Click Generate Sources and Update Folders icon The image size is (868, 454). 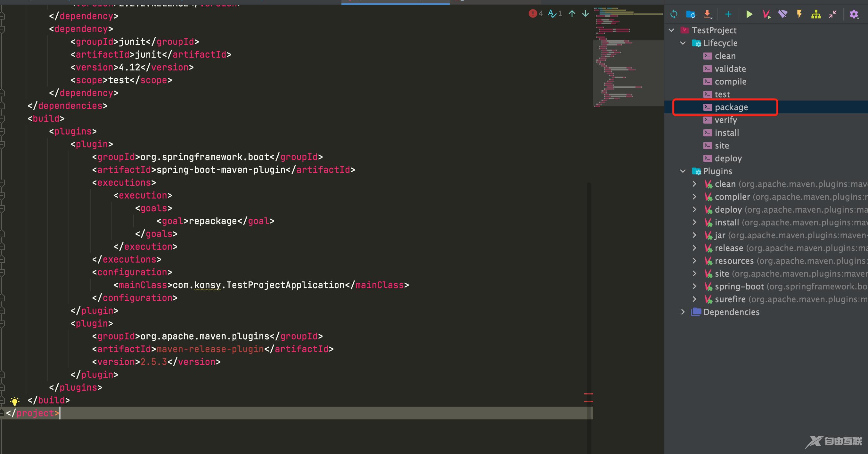691,14
